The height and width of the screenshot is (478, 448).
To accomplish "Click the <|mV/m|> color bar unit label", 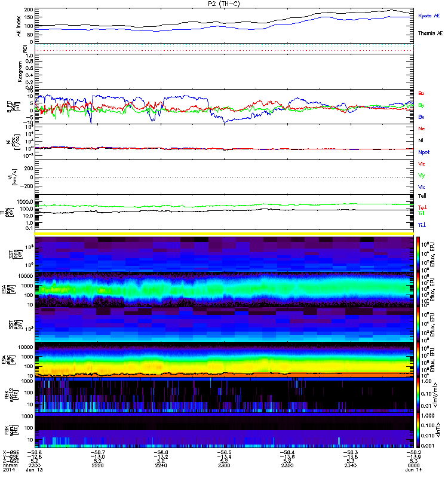I will [436, 396].
